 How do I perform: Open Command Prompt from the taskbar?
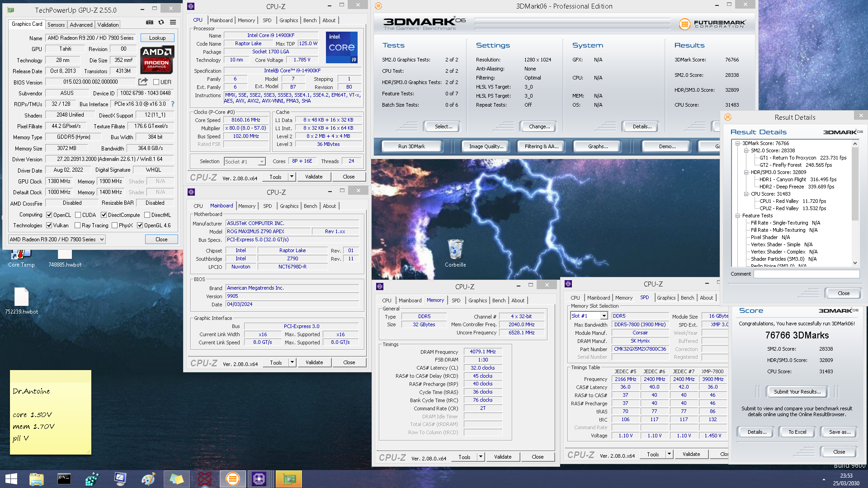(64, 479)
